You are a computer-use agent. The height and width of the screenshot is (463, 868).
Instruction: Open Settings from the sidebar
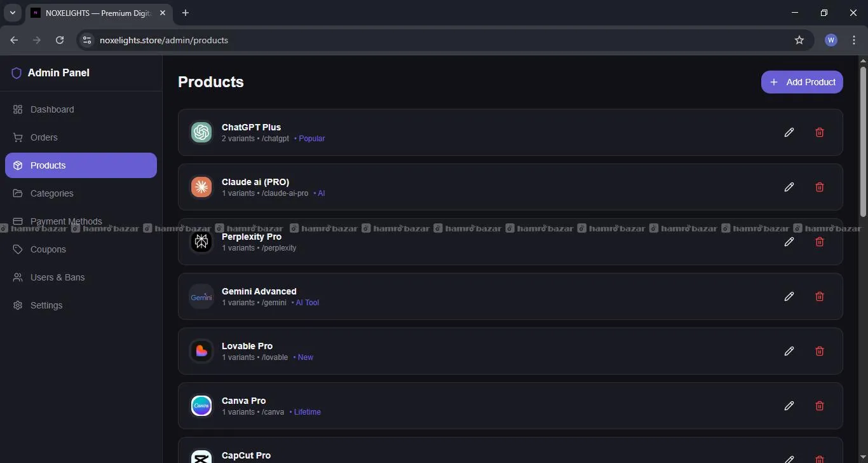tap(46, 305)
